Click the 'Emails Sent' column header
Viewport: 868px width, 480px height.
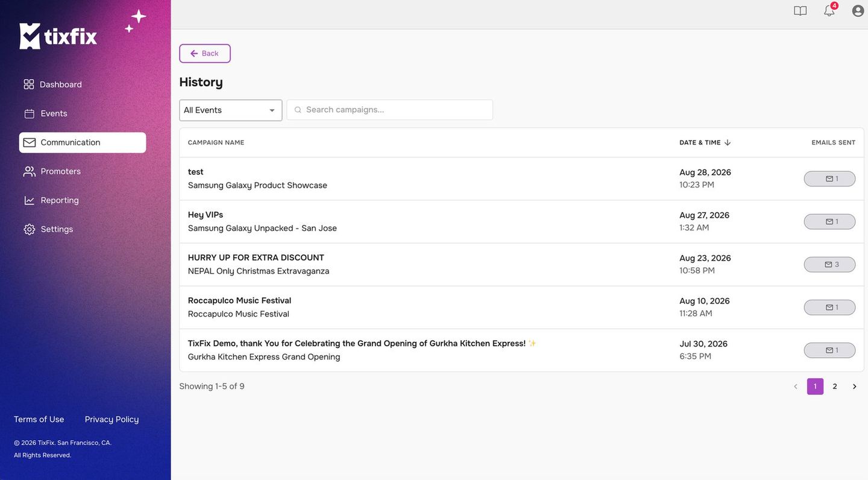(x=834, y=143)
